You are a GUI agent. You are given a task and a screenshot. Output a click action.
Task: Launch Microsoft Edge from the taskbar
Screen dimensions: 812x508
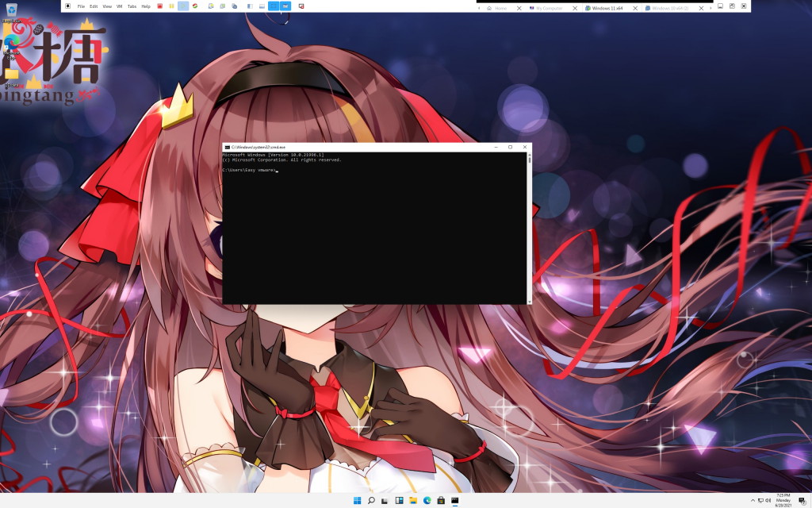click(x=427, y=500)
